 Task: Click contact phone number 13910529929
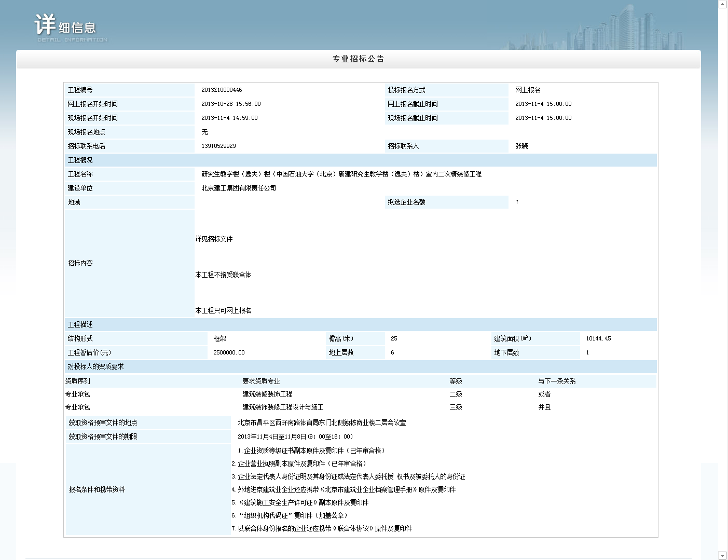218,146
